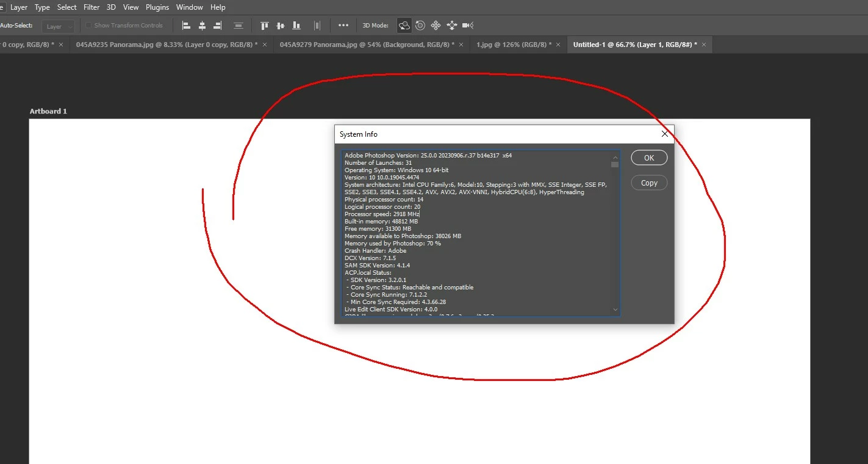868x464 pixels.
Task: Click Align vertical centers icon
Action: (280, 26)
